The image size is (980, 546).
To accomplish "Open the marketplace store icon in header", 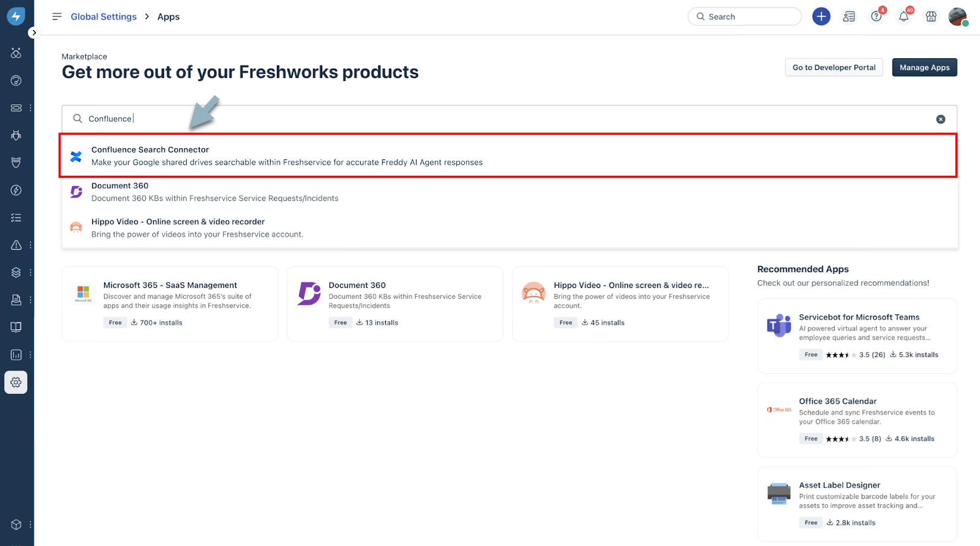I will 931,17.
